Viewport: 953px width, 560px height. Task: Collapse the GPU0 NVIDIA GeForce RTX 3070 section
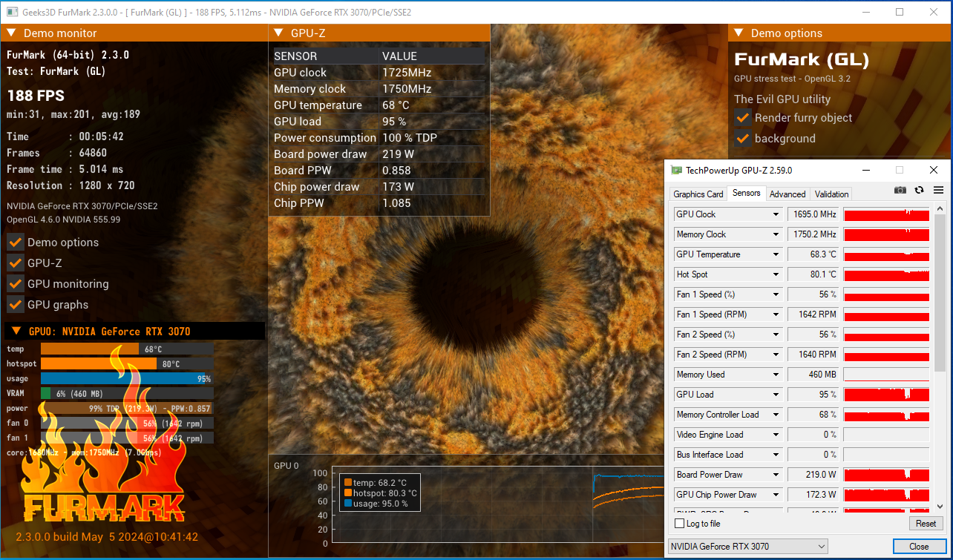16,332
